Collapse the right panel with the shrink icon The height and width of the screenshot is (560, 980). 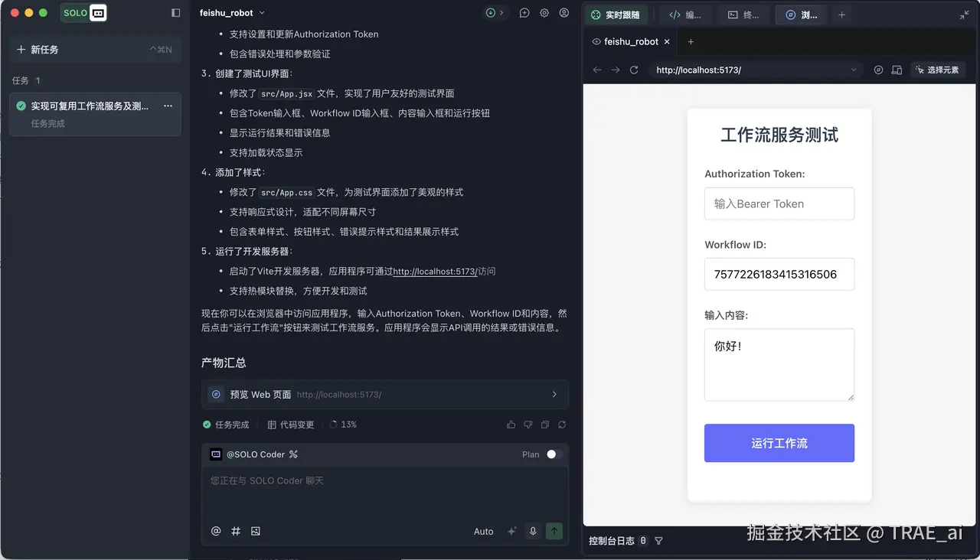[964, 15]
